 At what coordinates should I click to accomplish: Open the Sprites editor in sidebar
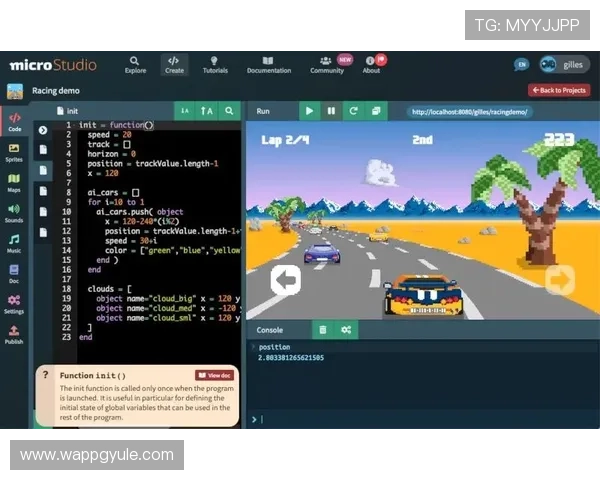pyautogui.click(x=14, y=151)
